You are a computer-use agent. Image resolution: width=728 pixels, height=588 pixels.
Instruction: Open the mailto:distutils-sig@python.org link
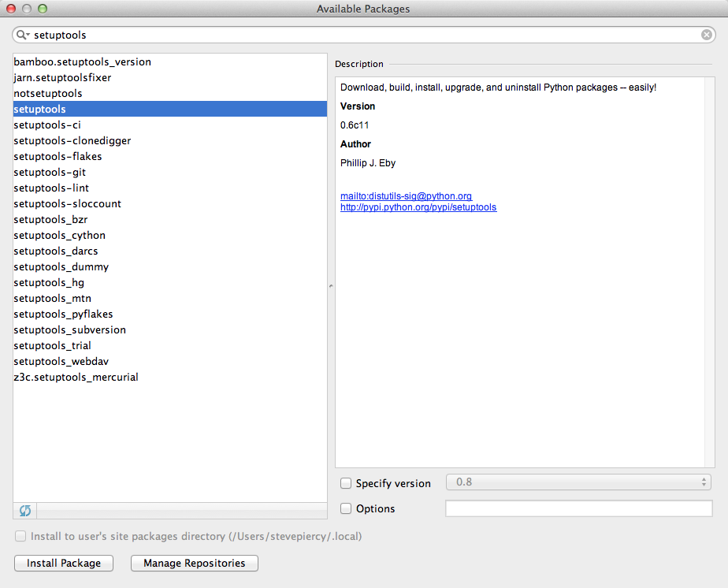407,196
